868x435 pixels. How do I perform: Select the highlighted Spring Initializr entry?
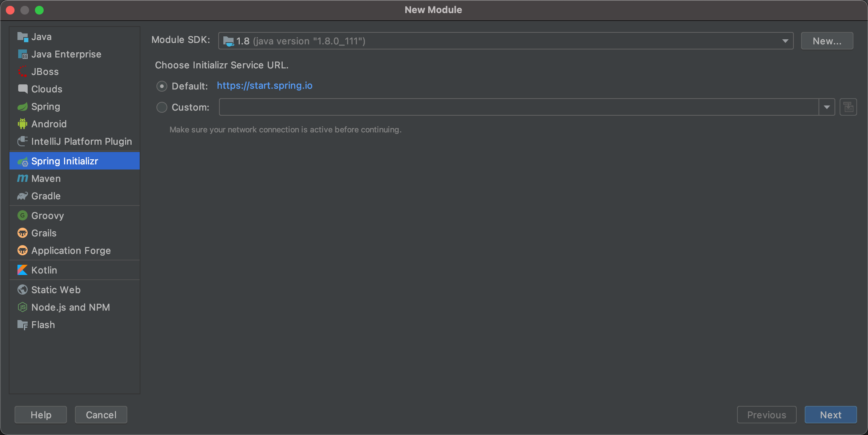[75, 161]
